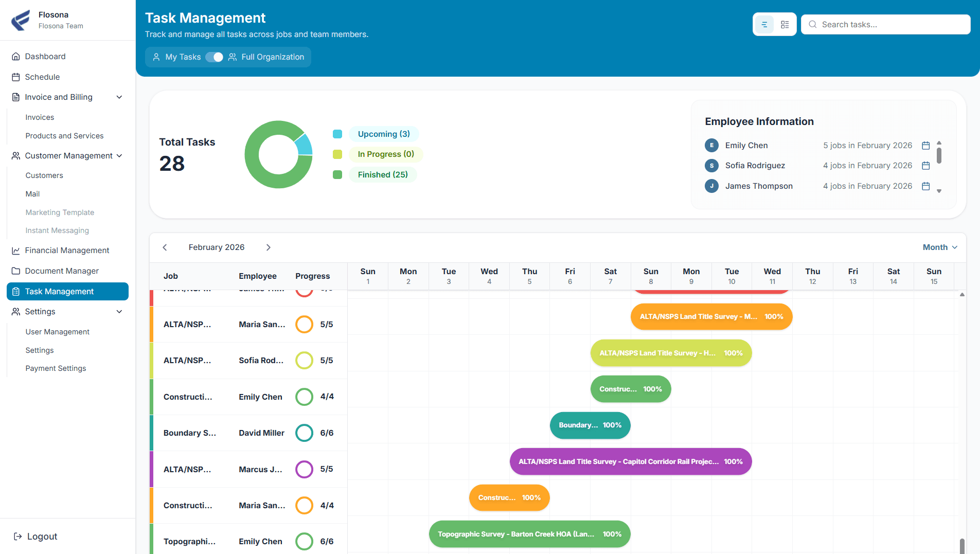Open Emily Chen's calendar icon
Image resolution: width=980 pixels, height=554 pixels.
(x=925, y=145)
